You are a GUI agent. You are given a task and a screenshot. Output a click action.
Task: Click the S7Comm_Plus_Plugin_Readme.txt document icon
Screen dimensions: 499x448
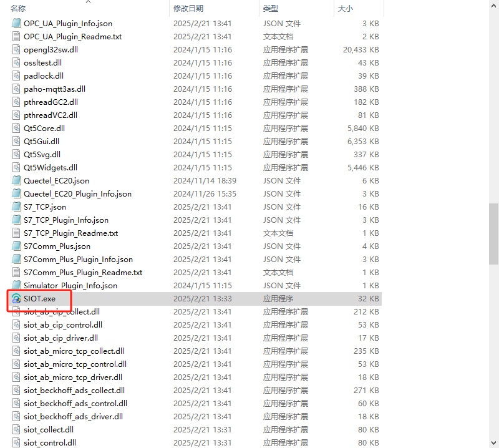click(16, 272)
